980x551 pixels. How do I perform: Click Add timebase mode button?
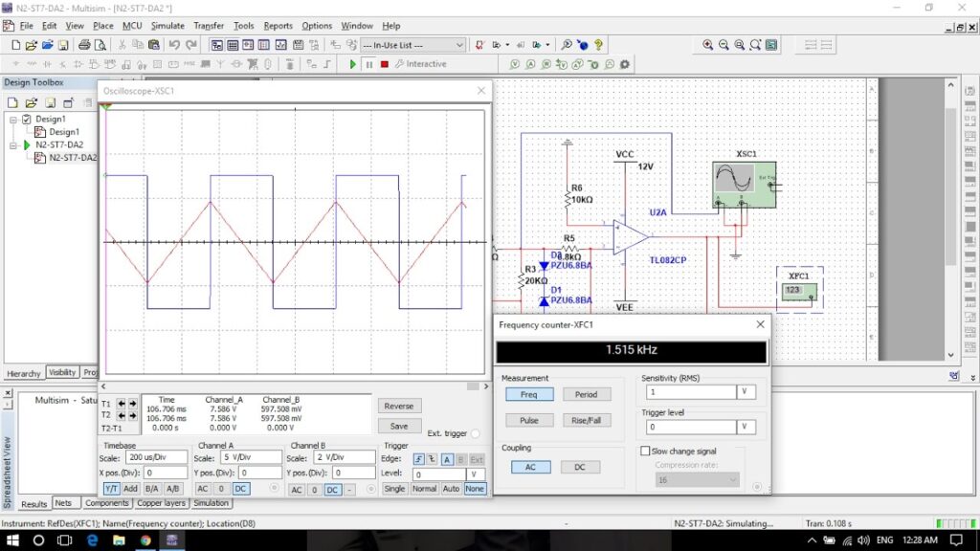(130, 489)
